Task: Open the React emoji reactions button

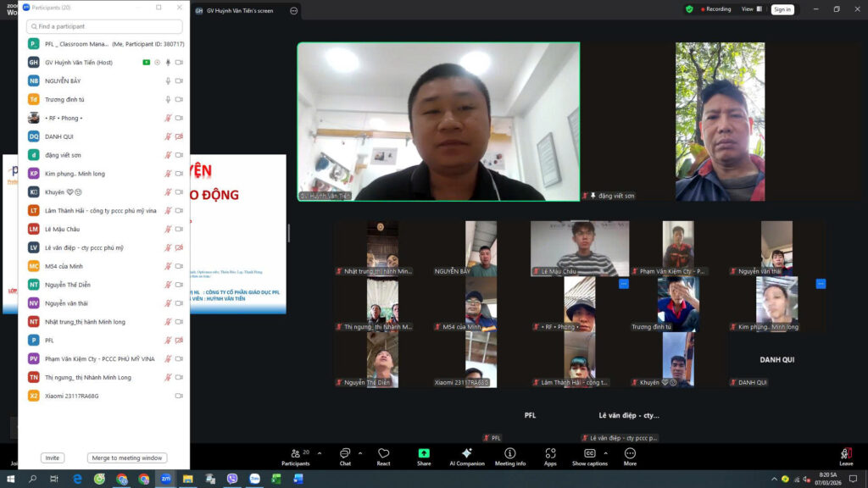Action: pos(383,454)
